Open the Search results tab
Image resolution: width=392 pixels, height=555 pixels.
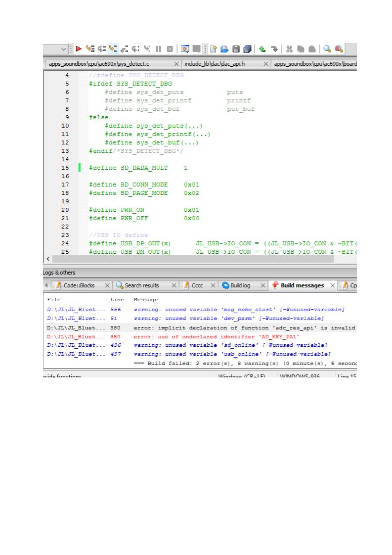(141, 285)
